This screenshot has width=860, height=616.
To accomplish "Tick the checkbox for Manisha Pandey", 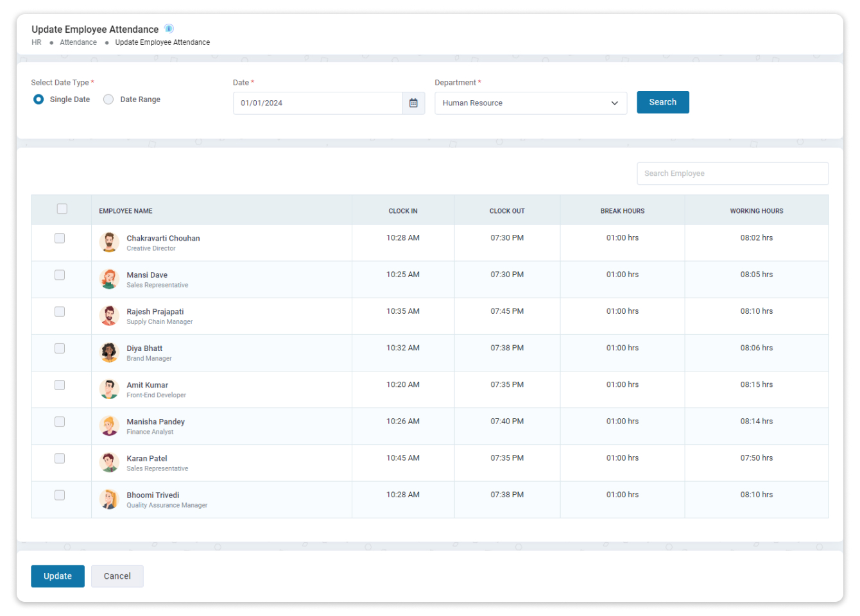I will coord(60,422).
